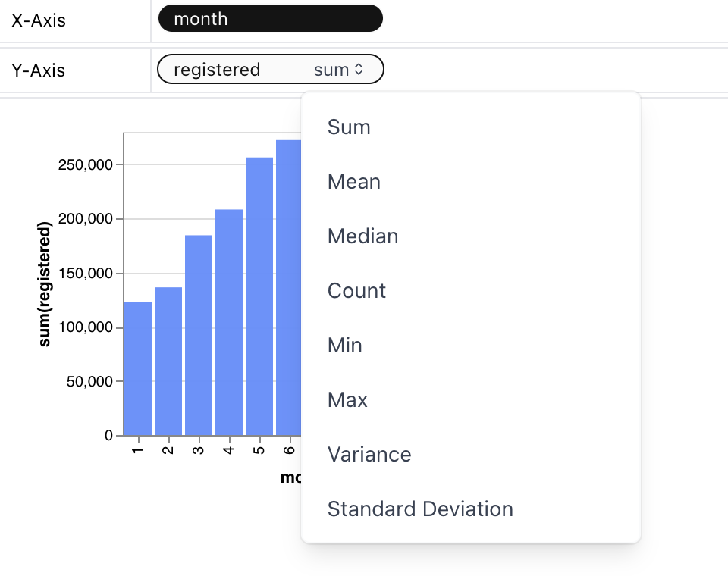Click the bar for month 1

[138, 369]
